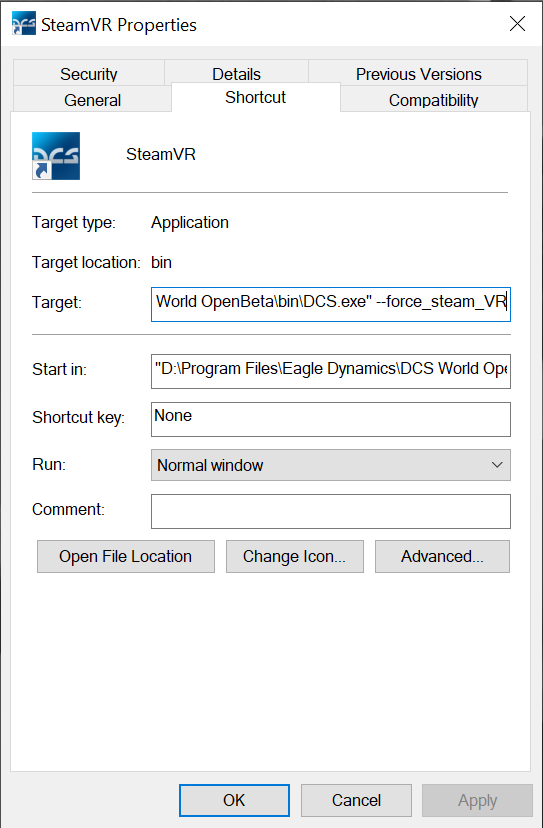
Task: Click the SteamVR shortcut name field
Action: coord(161,154)
